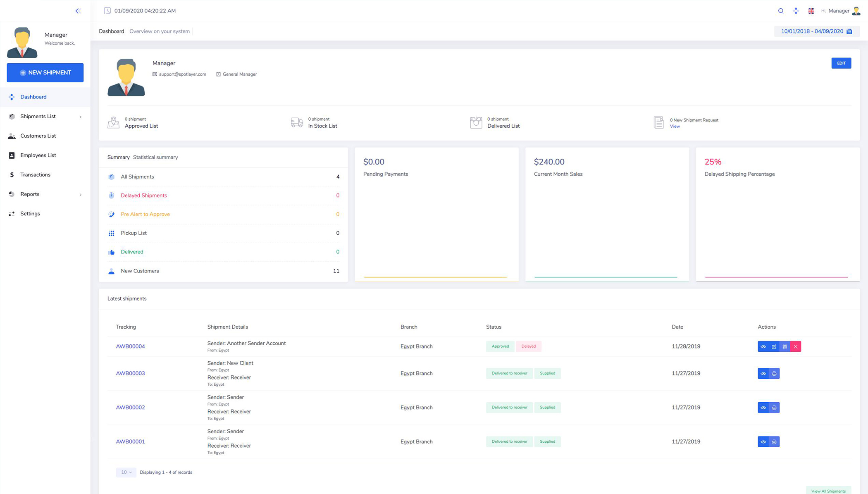This screenshot has height=494, width=868.
Task: Click the Delivered thumbs-up icon
Action: click(111, 252)
